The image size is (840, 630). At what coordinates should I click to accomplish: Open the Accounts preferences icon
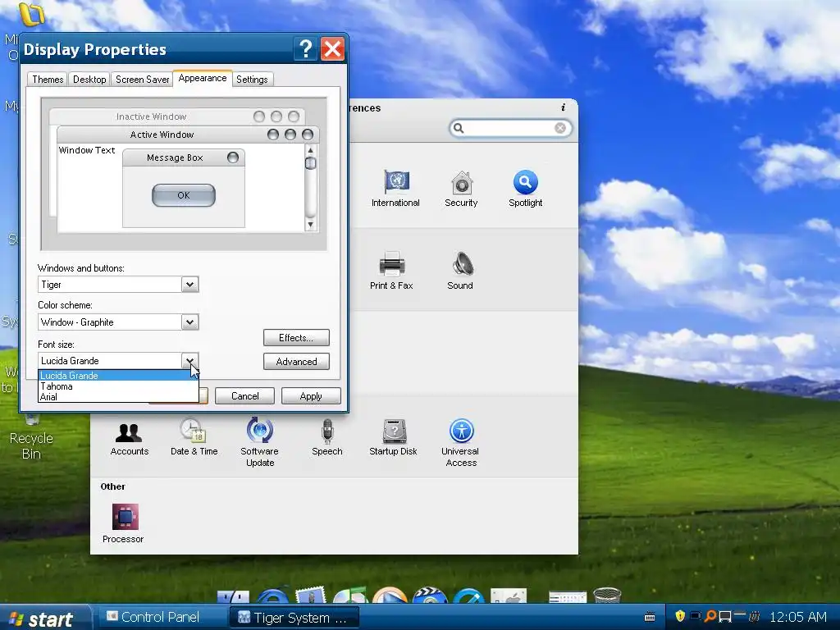pos(129,431)
